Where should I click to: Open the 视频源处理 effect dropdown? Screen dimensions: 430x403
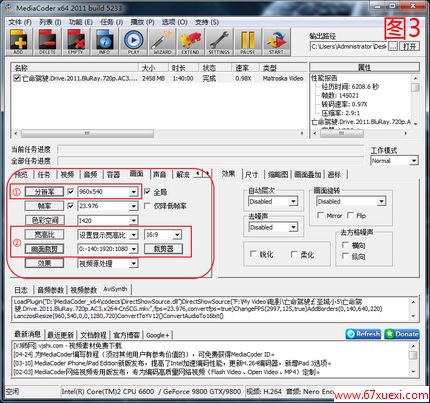coord(133,263)
